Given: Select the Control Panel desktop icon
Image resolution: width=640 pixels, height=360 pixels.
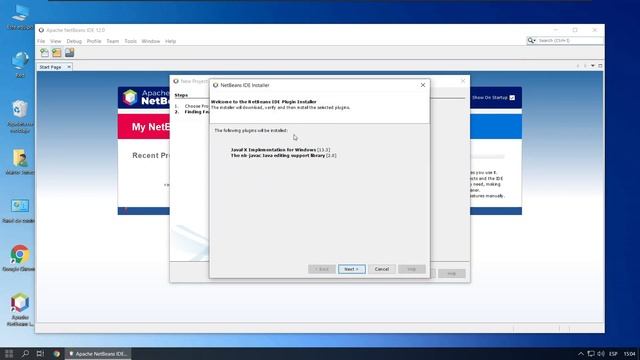Looking at the screenshot, I should click(19, 211).
